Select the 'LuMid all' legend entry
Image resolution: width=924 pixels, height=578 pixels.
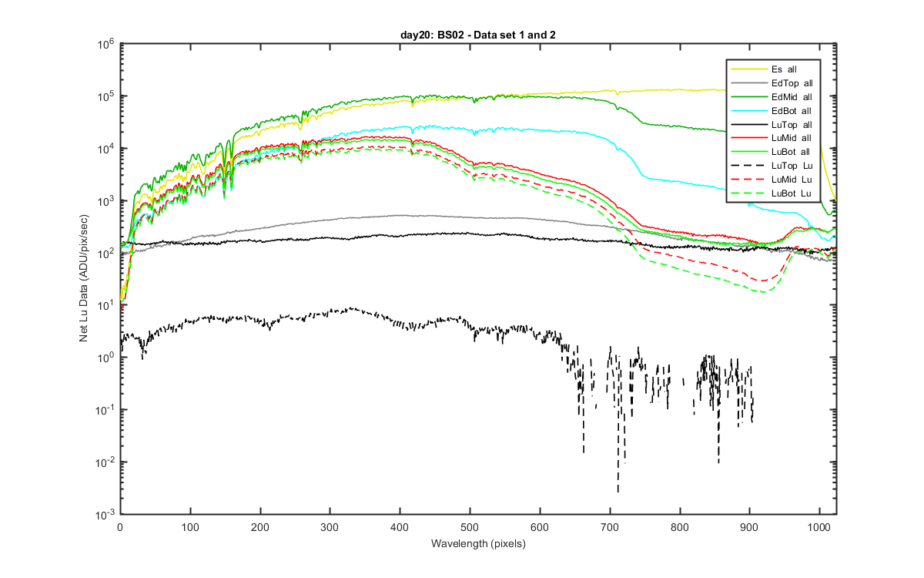[772, 138]
